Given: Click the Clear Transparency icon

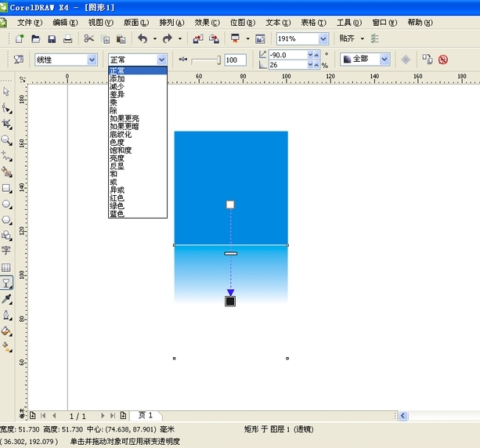Looking at the screenshot, I should coord(442,60).
